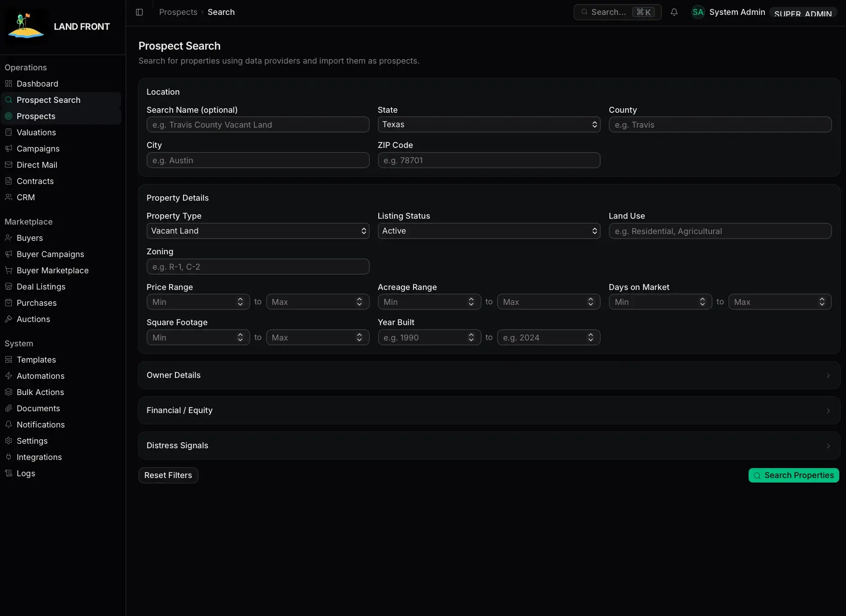Open Buyer Marketplace menu item

[x=61, y=271]
